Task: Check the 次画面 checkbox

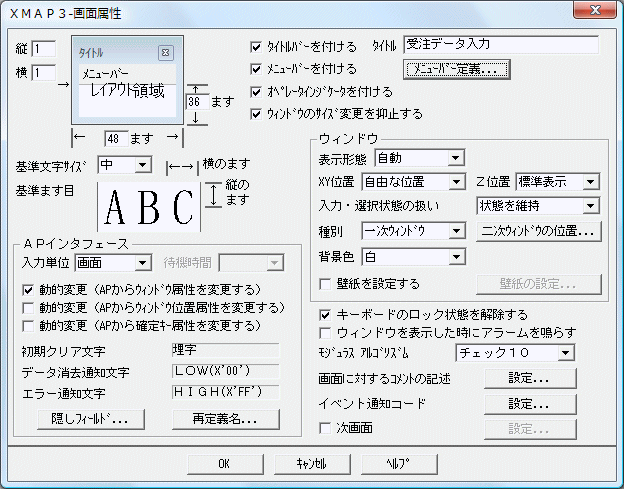Action: pos(325,429)
